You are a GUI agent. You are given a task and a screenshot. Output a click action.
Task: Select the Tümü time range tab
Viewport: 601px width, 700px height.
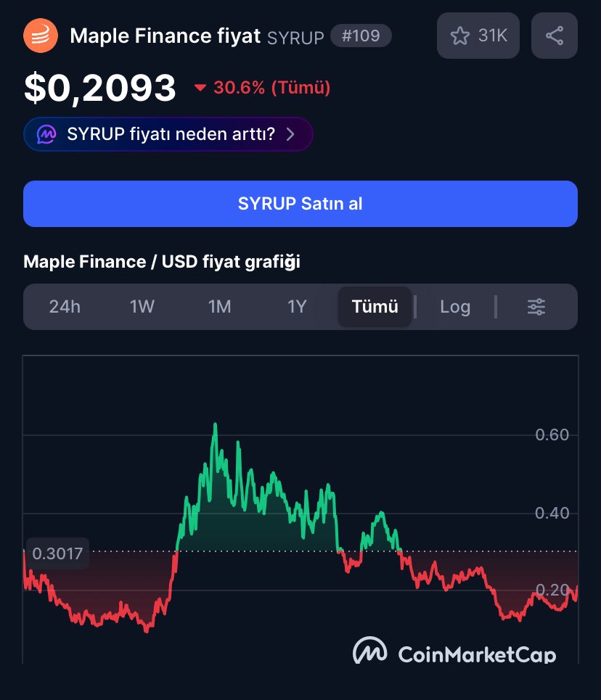pyautogui.click(x=375, y=307)
